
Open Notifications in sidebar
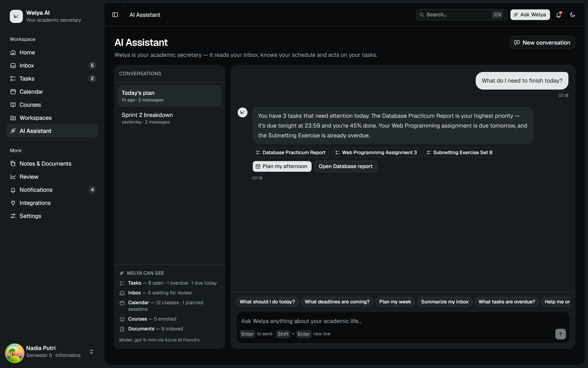pos(52,190)
